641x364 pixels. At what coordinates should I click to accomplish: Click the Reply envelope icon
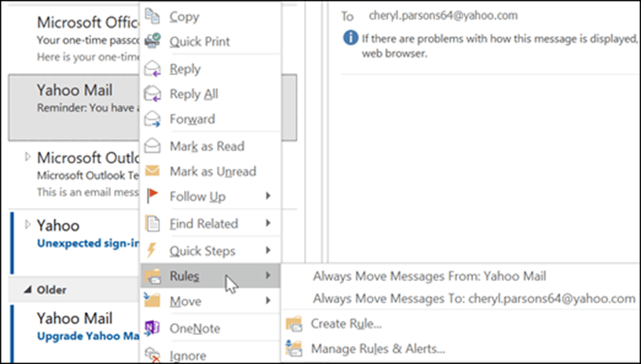[152, 68]
